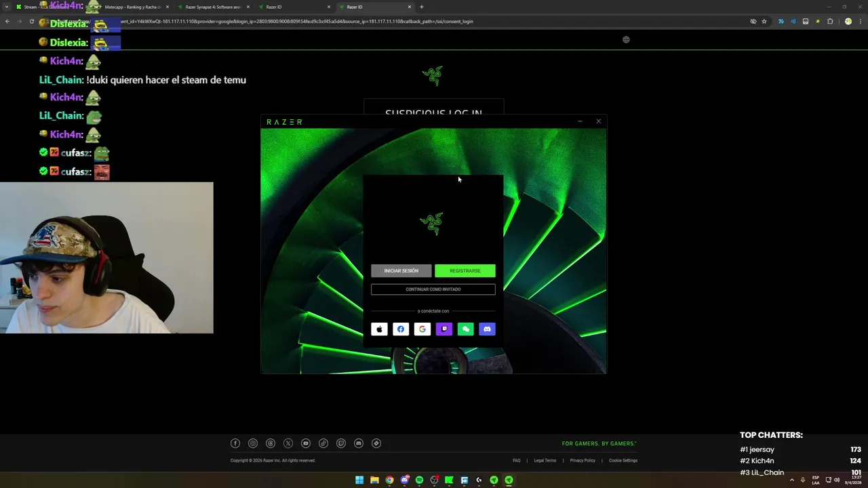Sign in with Apple in Razer dialog
868x488 pixels.
point(379,329)
